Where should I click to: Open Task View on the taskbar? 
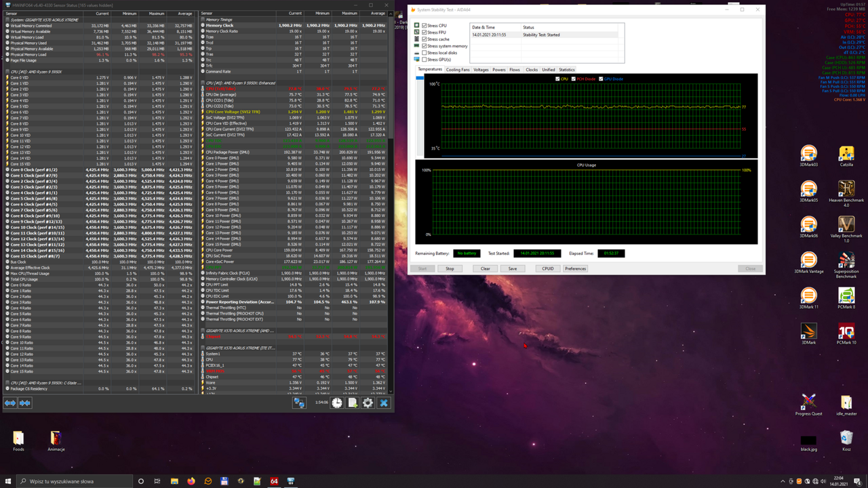pyautogui.click(x=157, y=481)
